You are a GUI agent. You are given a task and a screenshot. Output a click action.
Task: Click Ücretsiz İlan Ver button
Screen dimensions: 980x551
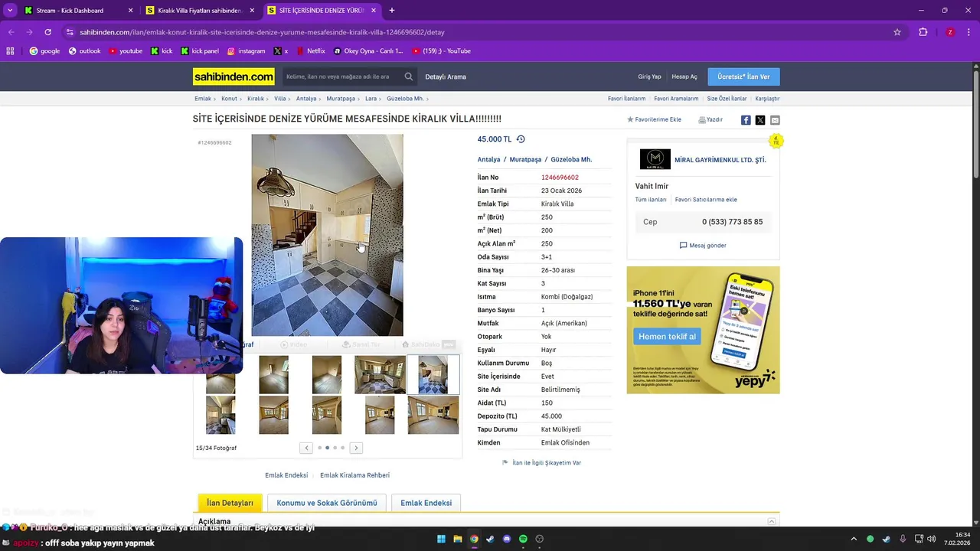pos(743,77)
